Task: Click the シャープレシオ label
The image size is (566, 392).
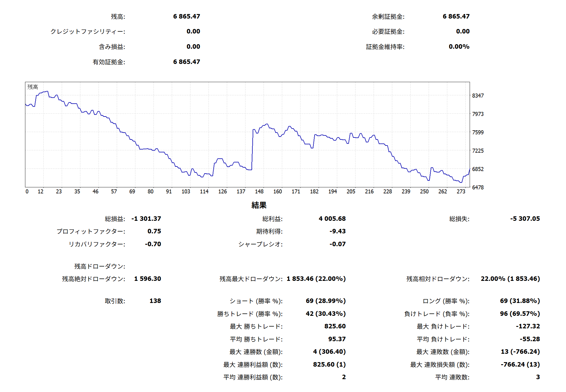Action: (260, 244)
